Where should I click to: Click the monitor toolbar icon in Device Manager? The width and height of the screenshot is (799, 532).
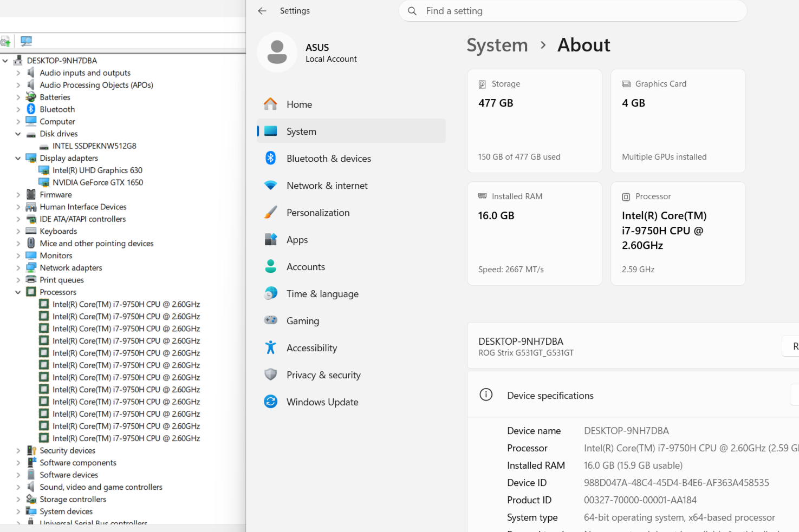[x=26, y=41]
